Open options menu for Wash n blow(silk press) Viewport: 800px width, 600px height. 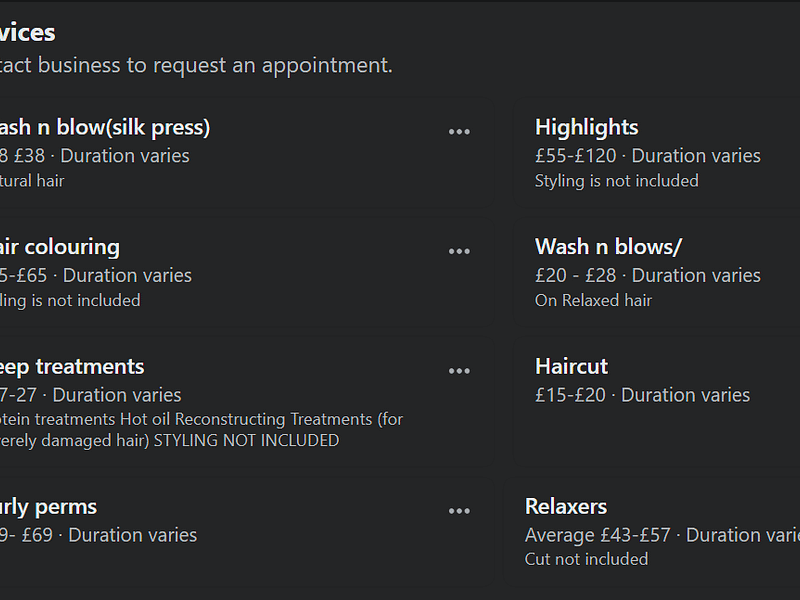click(x=459, y=131)
